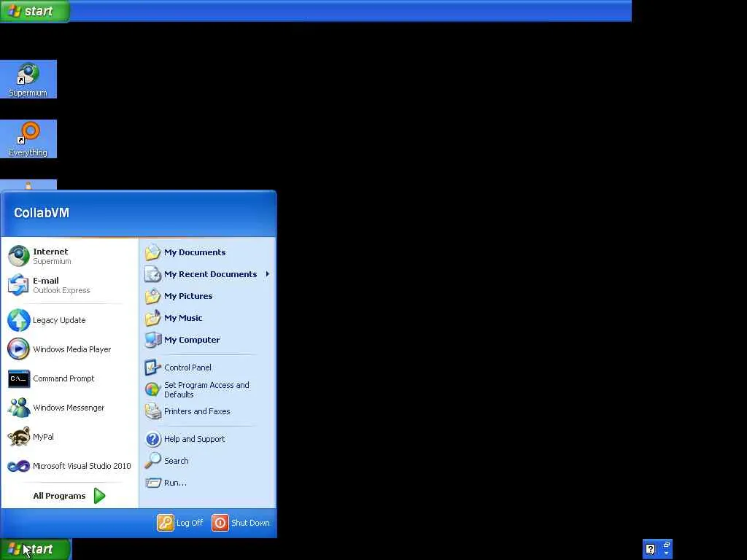Launch Legacy Update icon
747x560 pixels.
(18, 320)
